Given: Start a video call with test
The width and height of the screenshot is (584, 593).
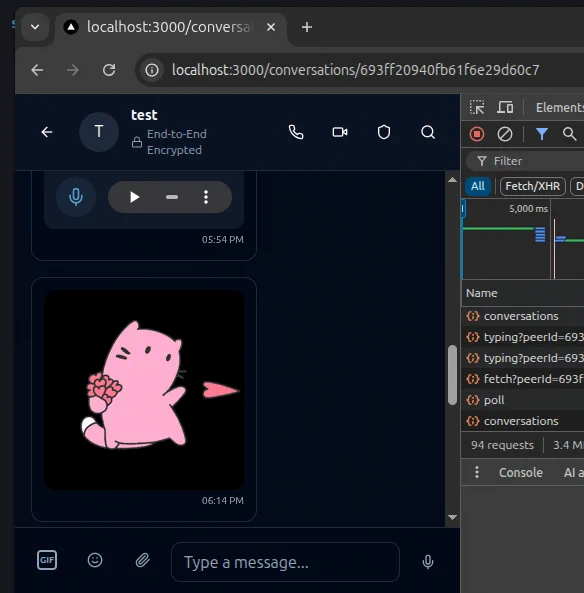Looking at the screenshot, I should tap(340, 132).
